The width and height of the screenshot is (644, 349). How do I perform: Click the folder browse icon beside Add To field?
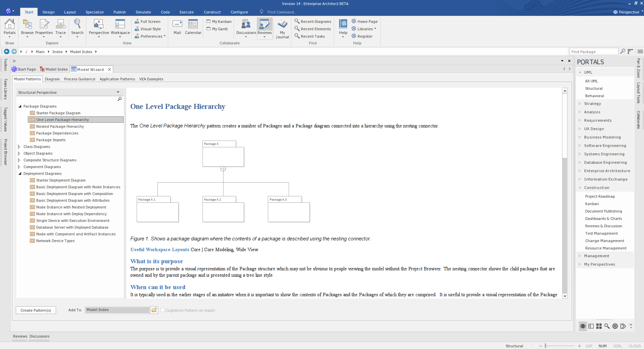[x=154, y=310]
